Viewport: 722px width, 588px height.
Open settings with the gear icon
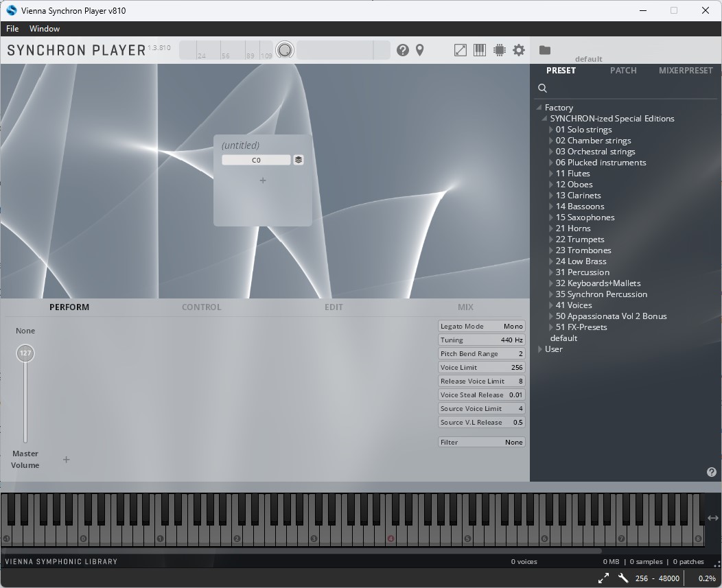(x=518, y=50)
